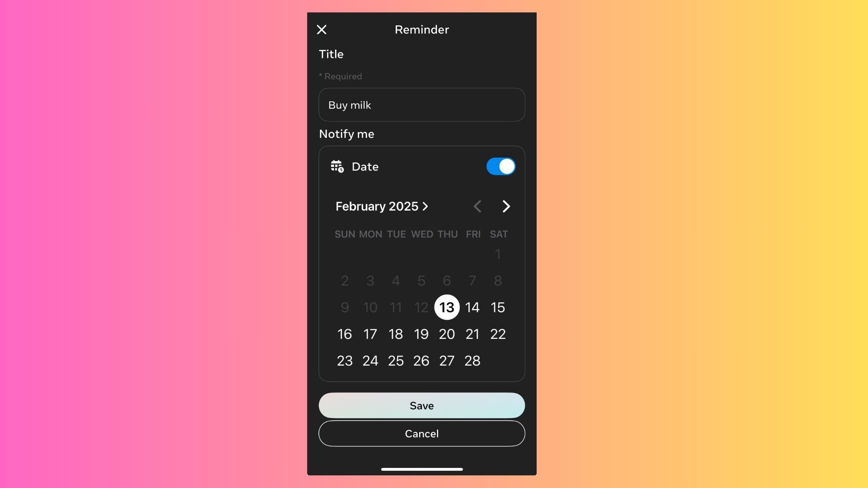
Task: Select date 13 highlighted on calendar
Action: pyautogui.click(x=447, y=307)
